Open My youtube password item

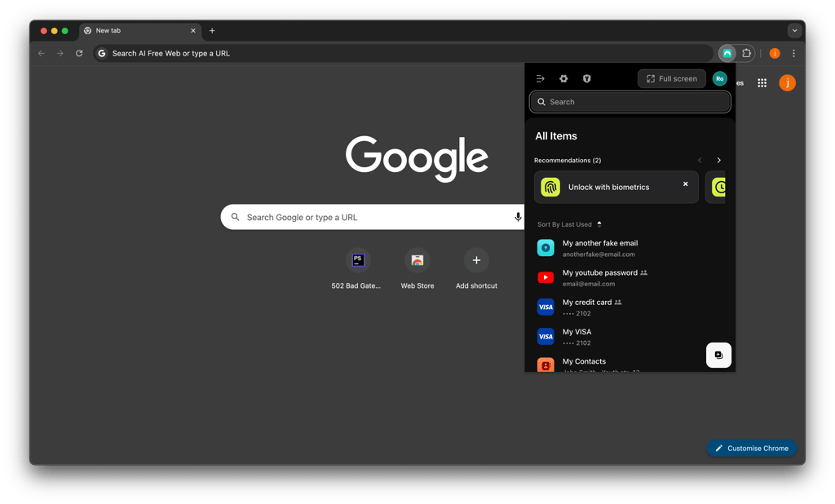630,277
